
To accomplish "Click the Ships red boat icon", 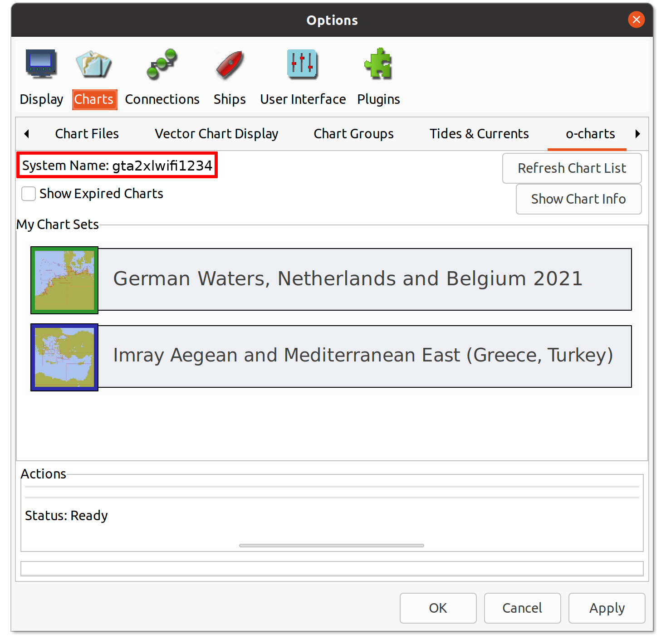I will pos(230,65).
